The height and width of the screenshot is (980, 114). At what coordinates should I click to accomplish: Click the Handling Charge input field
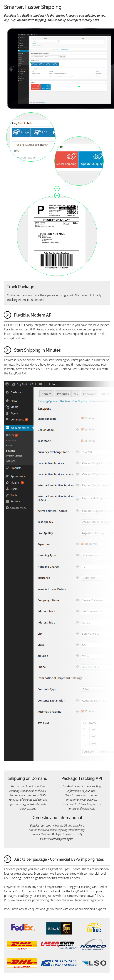(95, 567)
